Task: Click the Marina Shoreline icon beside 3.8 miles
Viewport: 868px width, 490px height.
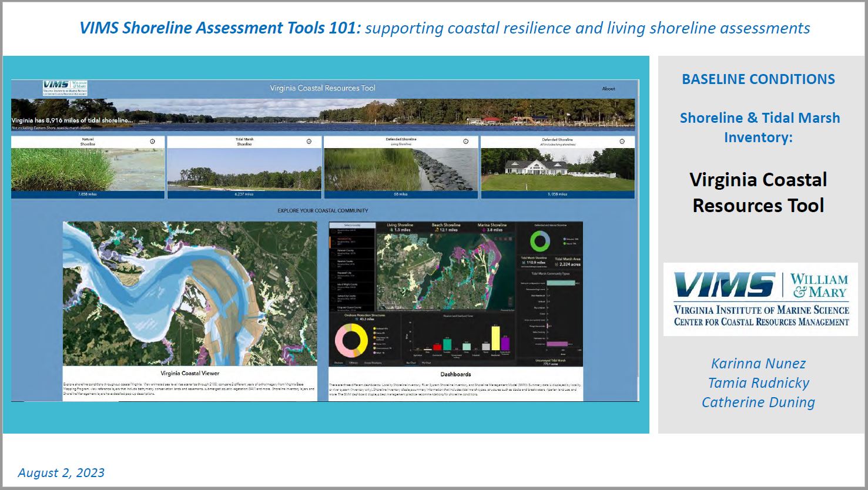Action: point(484,229)
